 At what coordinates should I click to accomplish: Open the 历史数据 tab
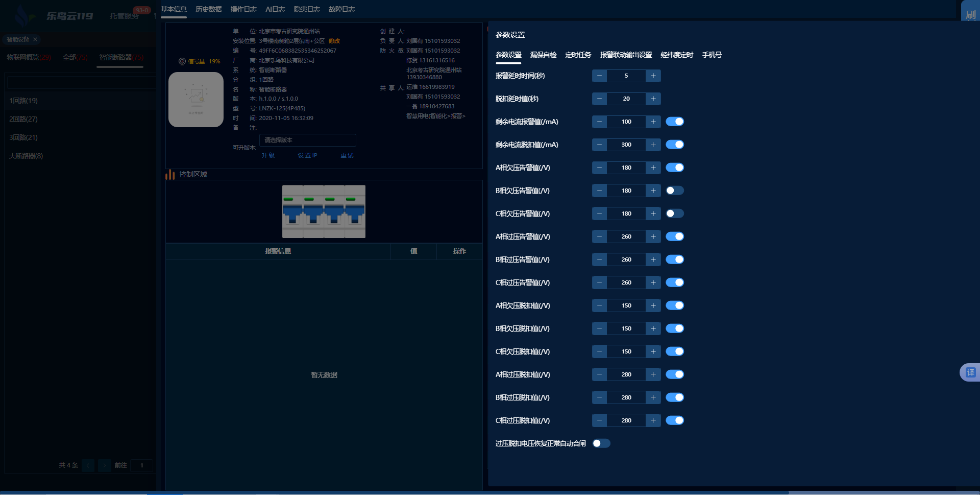coord(208,9)
